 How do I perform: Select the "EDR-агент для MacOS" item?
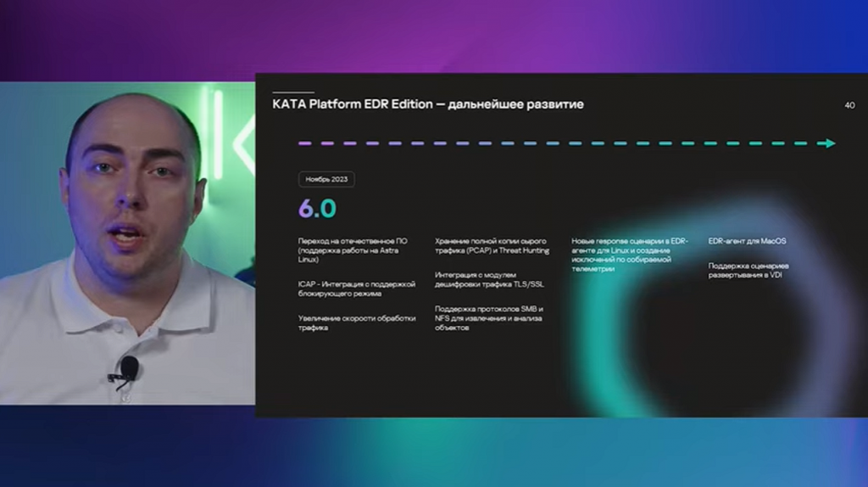pos(747,241)
